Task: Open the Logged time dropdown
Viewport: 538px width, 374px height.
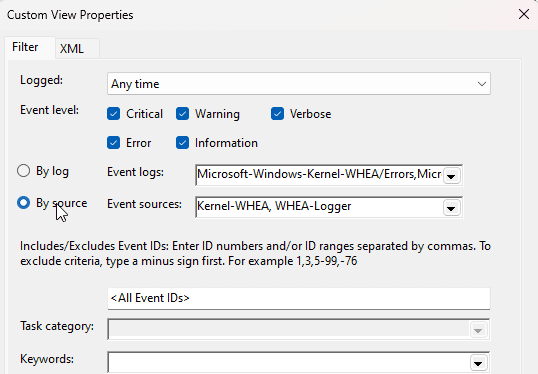Action: (x=299, y=84)
